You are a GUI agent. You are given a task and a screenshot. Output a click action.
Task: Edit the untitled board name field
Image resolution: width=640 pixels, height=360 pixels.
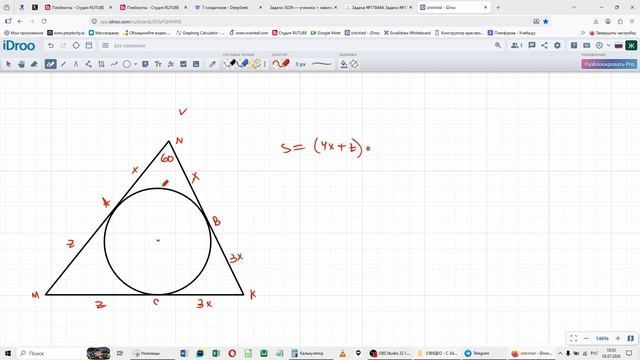tap(129, 46)
